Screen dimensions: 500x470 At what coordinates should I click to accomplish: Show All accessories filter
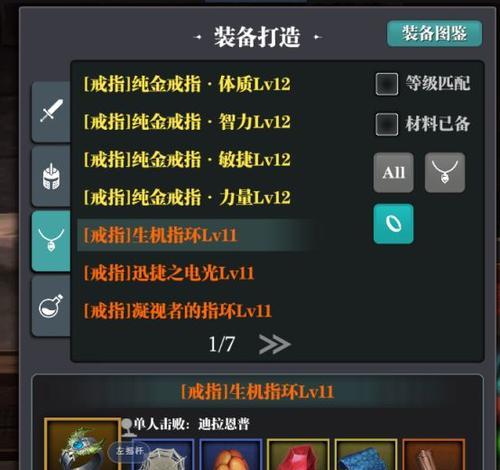click(393, 172)
